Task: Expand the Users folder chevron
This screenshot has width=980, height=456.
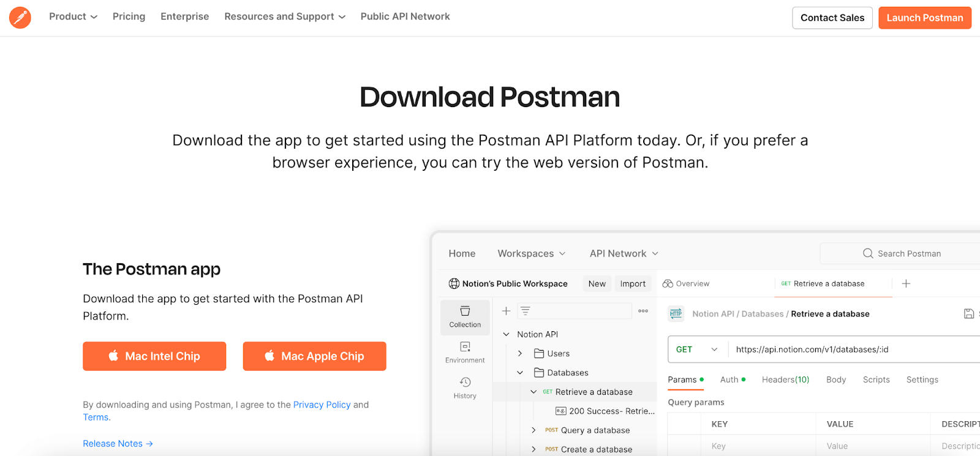Action: pyautogui.click(x=520, y=353)
